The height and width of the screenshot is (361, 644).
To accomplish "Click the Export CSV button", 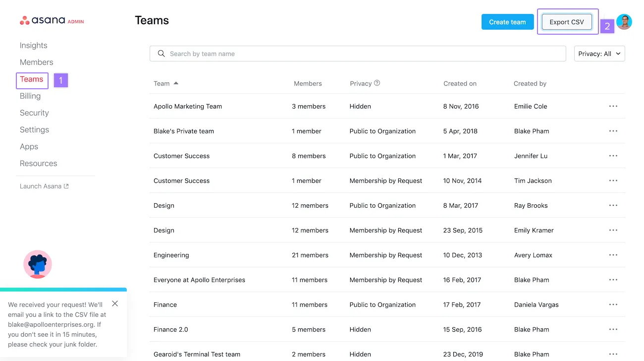I will pyautogui.click(x=567, y=22).
